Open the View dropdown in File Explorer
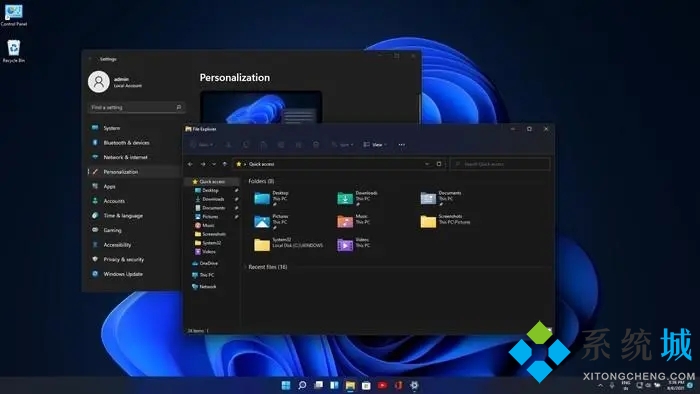This screenshot has height=394, width=700. coord(375,145)
